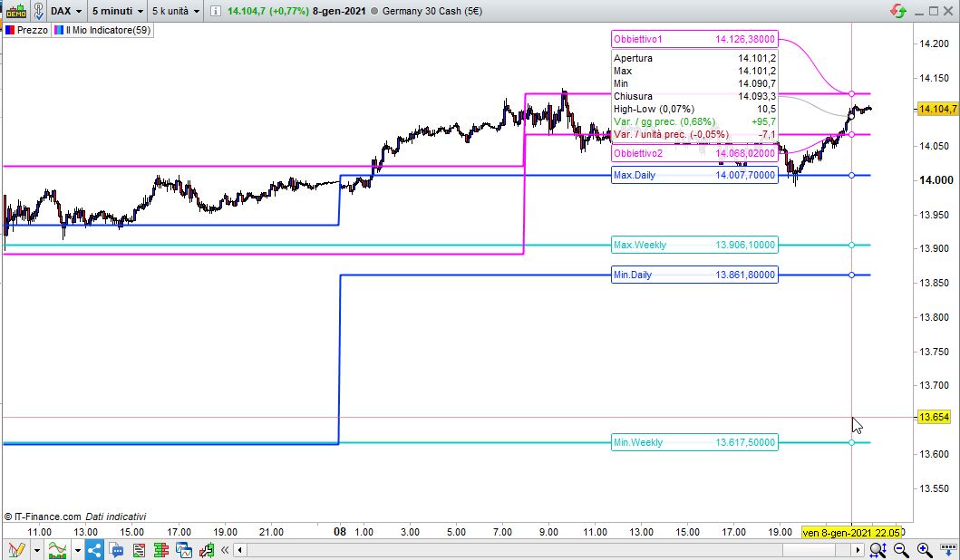This screenshot has width=960, height=560.
Task: Click the blue share icon
Action: pos(93,550)
